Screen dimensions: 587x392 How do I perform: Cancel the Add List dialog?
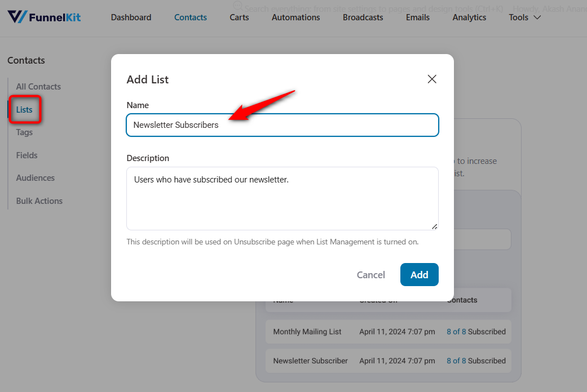pos(370,274)
